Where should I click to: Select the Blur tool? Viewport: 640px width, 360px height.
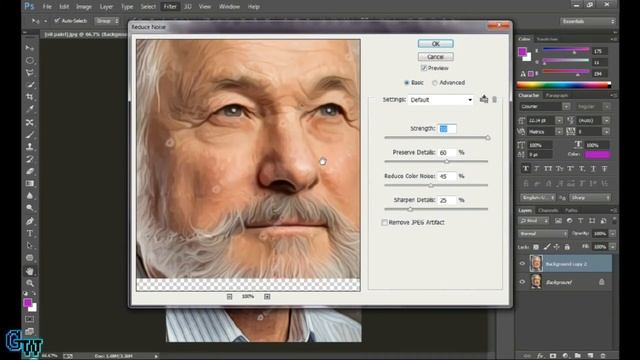(x=29, y=196)
